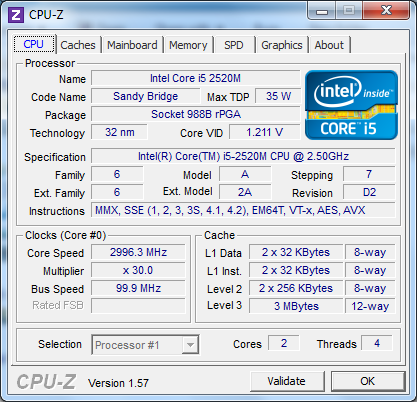Open the About tab
Screen dimensions: 417x402
(329, 45)
